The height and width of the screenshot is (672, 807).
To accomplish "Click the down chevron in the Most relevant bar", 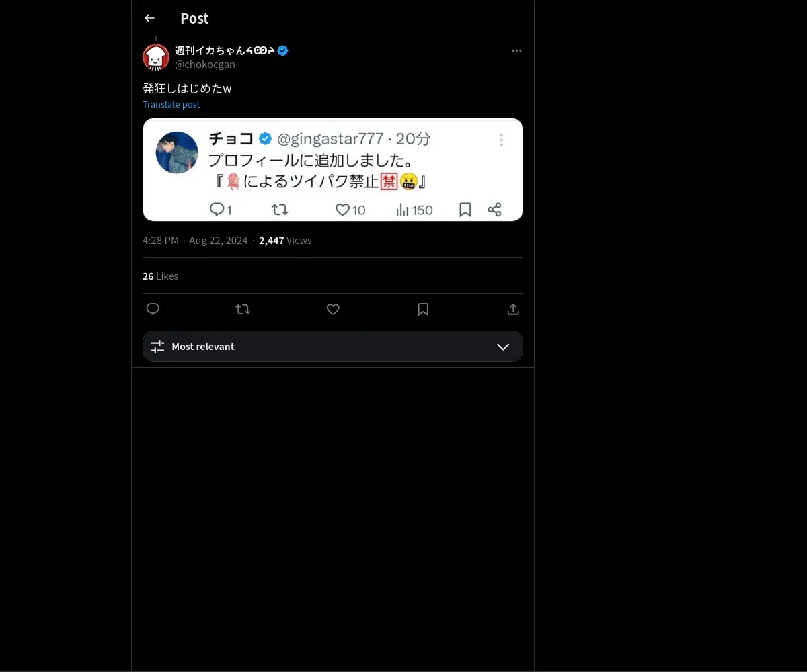I will pyautogui.click(x=503, y=347).
